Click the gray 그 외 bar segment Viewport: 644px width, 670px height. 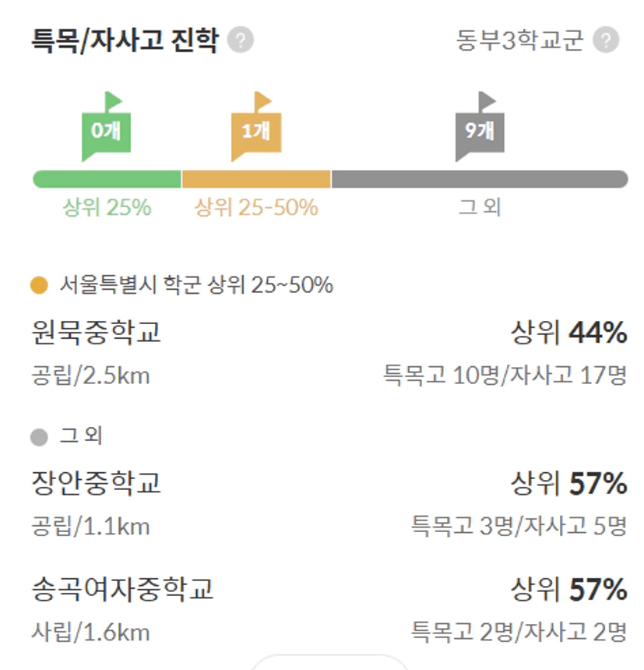(479, 179)
